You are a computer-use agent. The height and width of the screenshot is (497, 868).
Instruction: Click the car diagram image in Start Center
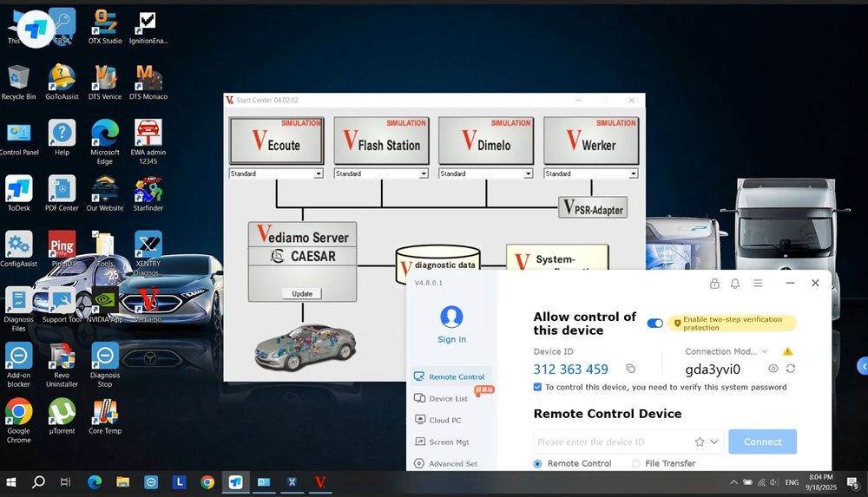(x=305, y=348)
